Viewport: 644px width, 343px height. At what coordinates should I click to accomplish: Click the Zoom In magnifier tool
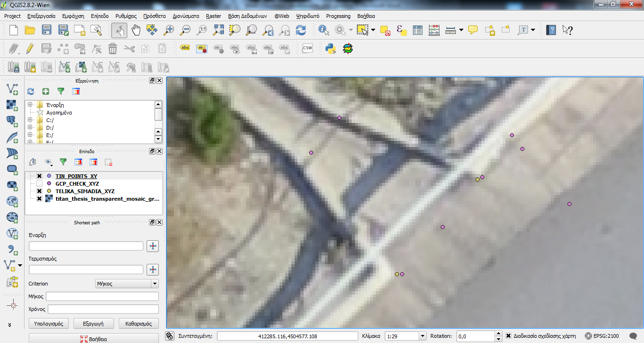168,30
